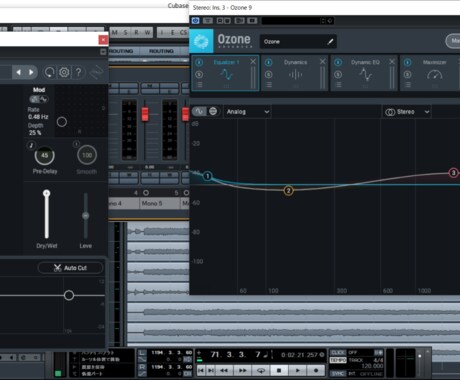Screen dimensions: 460x380
Task: Click the second ROUTING tab in Cubase mixer
Action: pyautogui.click(x=161, y=51)
